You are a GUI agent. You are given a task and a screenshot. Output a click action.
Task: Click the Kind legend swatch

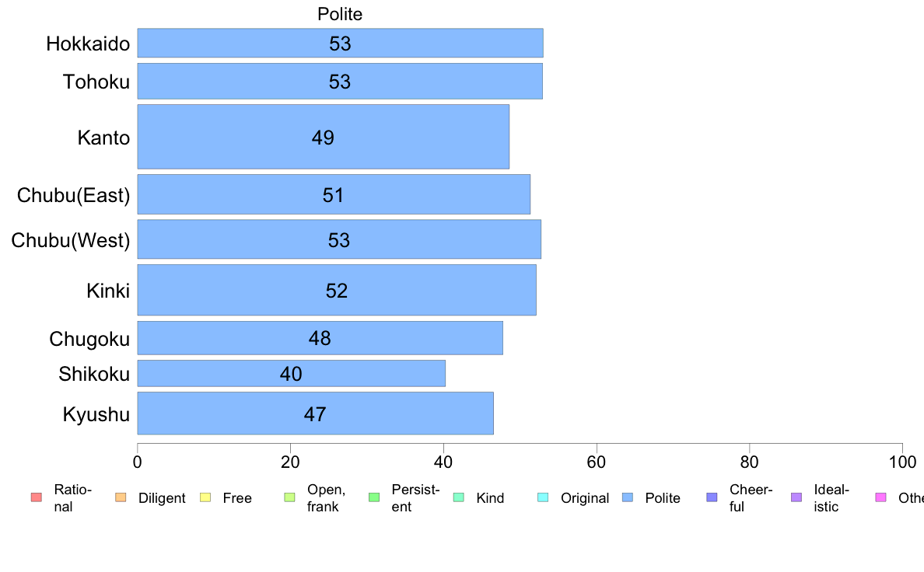pos(458,497)
